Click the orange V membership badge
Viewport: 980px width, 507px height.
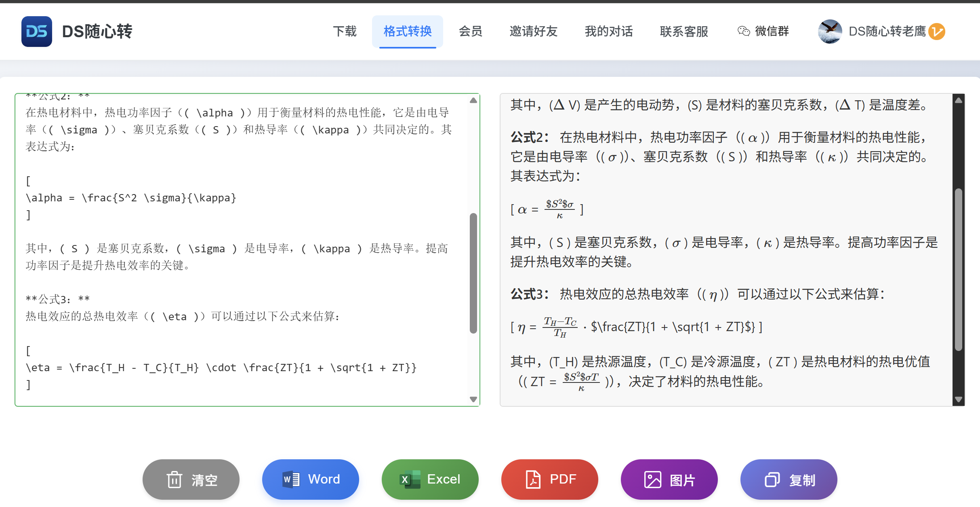(938, 31)
